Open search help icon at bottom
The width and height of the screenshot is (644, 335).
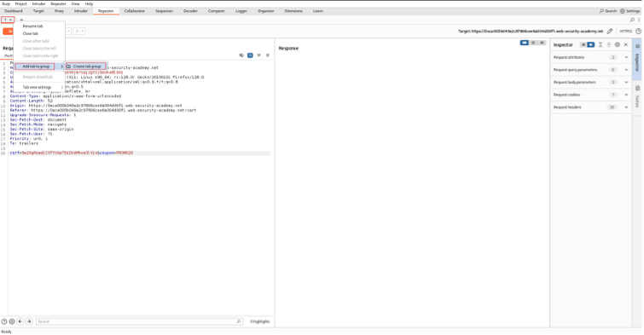click(4, 321)
